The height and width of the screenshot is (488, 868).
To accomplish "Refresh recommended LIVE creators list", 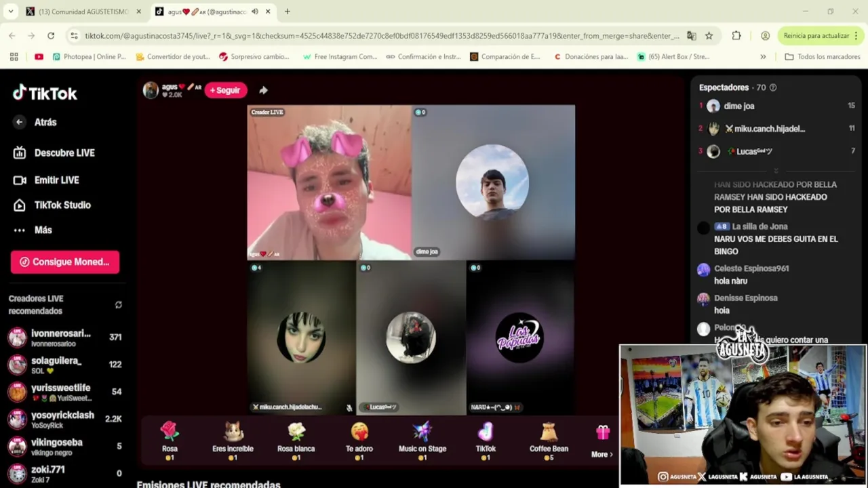I will click(x=118, y=305).
